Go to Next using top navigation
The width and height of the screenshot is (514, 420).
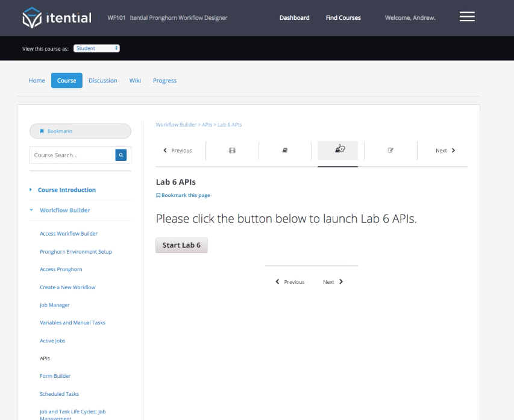pyautogui.click(x=445, y=151)
